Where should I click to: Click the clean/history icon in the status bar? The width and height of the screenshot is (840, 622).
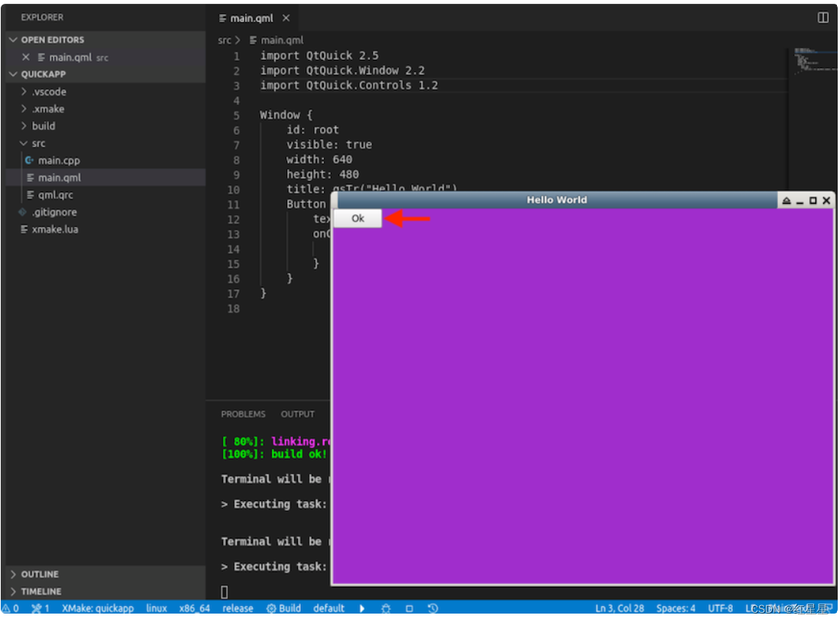[x=433, y=608]
